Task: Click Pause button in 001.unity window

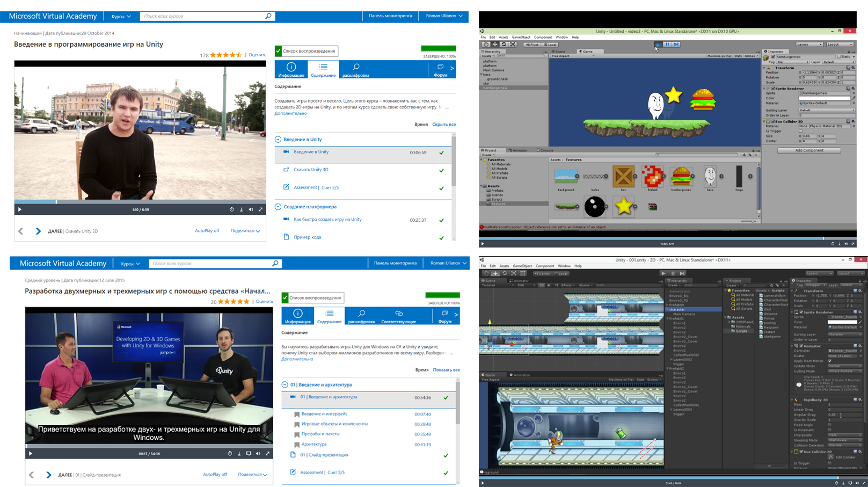Action: coord(673,273)
